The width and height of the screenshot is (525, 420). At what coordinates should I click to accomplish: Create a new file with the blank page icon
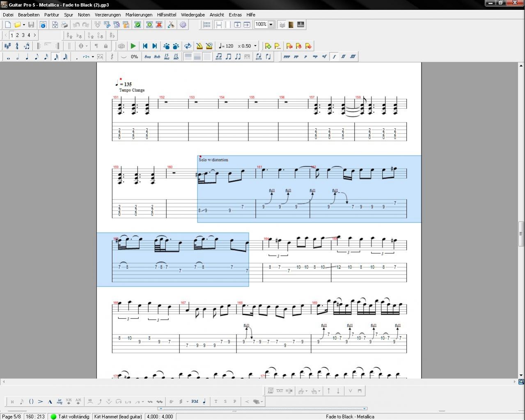pos(8,25)
